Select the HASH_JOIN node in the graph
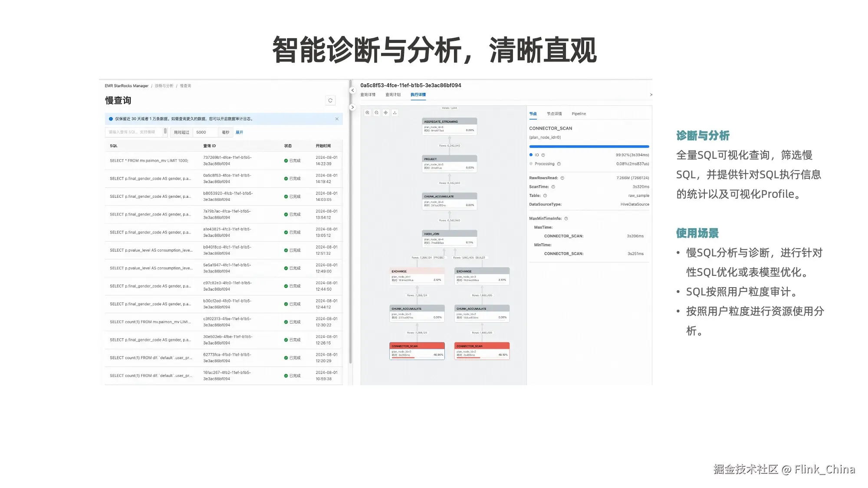The image size is (868, 488). 449,239
